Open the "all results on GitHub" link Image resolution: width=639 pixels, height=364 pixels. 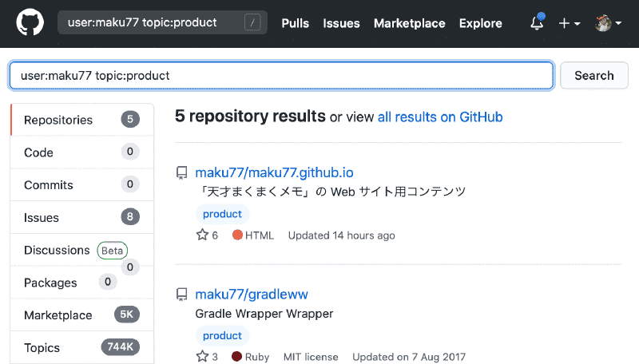(x=440, y=117)
